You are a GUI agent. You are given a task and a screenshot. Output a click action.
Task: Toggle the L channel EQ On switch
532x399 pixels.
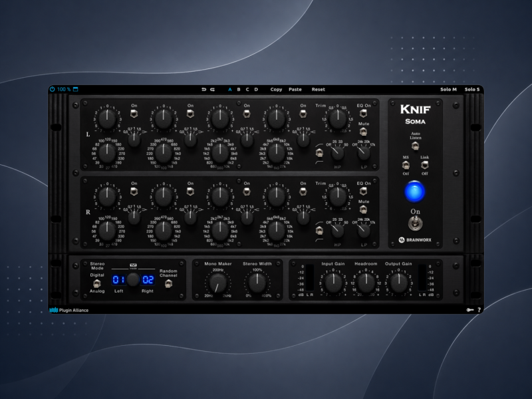point(363,113)
